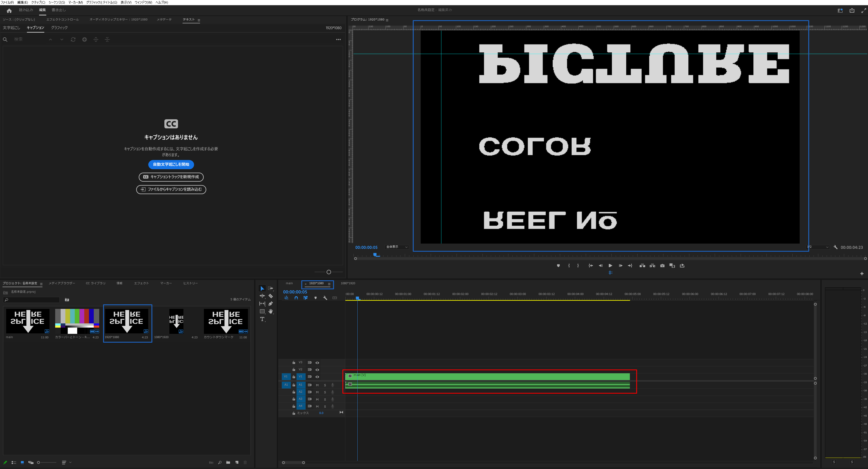The height and width of the screenshot is (469, 868).
Task: Select the Pen tool
Action: [x=271, y=304]
